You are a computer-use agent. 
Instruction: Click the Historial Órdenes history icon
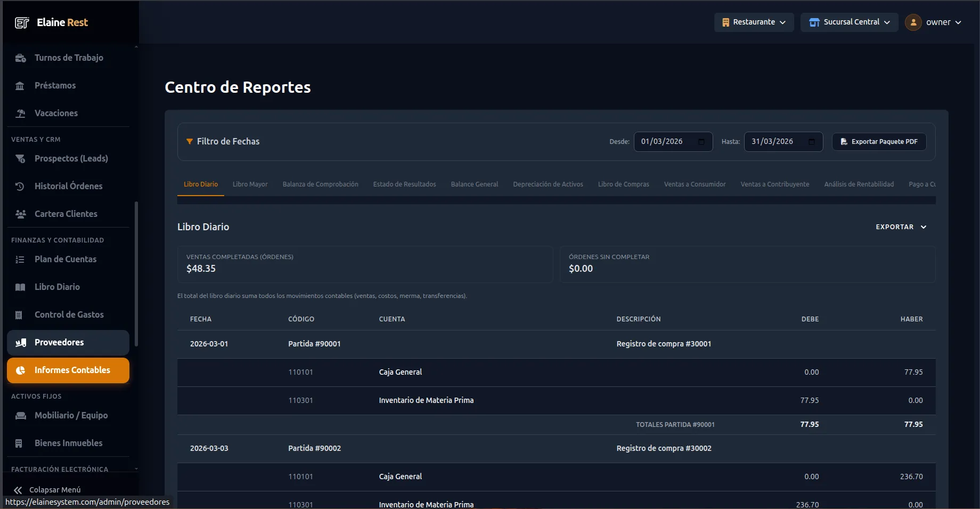pyautogui.click(x=20, y=187)
